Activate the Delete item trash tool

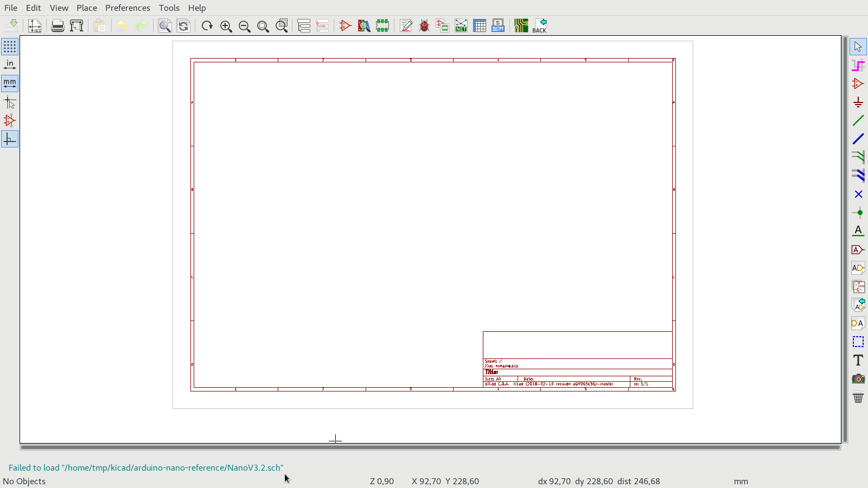coord(858,397)
